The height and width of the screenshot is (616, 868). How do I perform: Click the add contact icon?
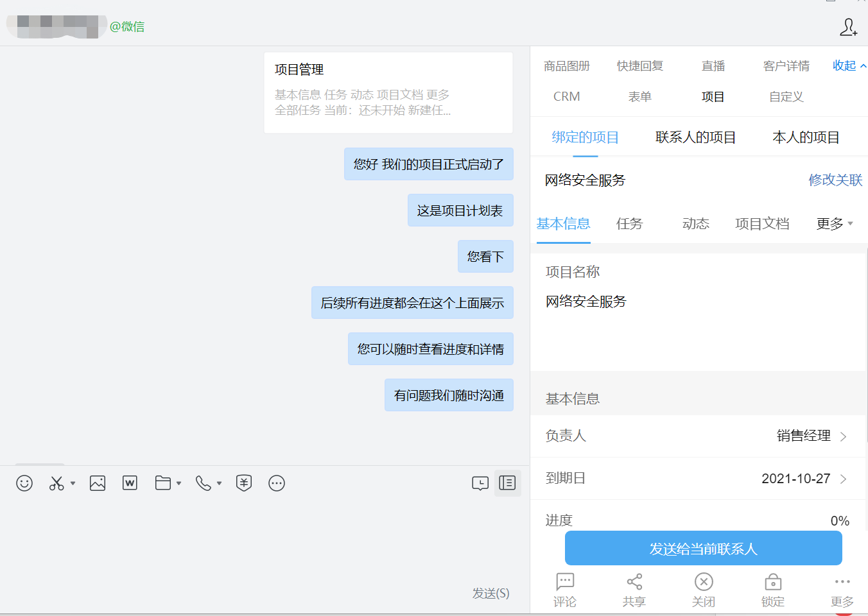point(848,27)
